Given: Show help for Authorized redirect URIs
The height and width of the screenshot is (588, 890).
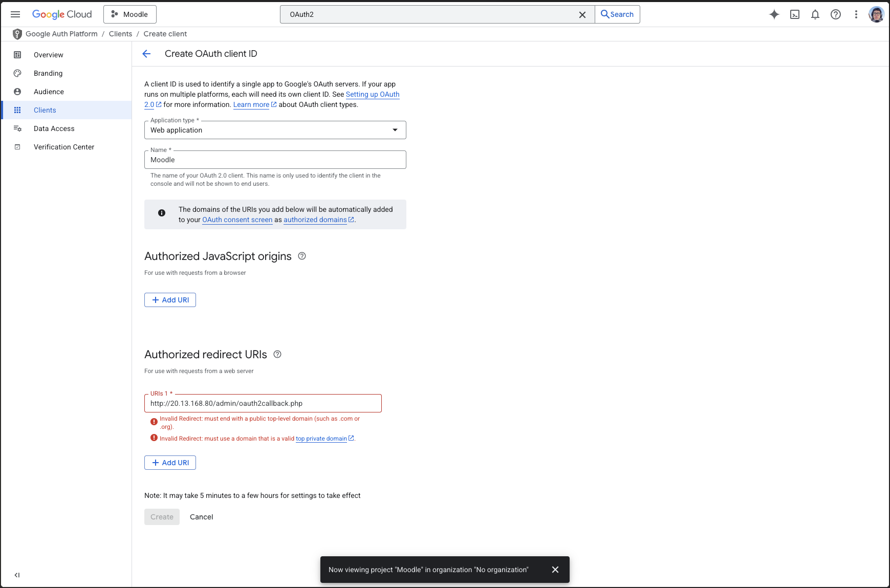Looking at the screenshot, I should 277,355.
